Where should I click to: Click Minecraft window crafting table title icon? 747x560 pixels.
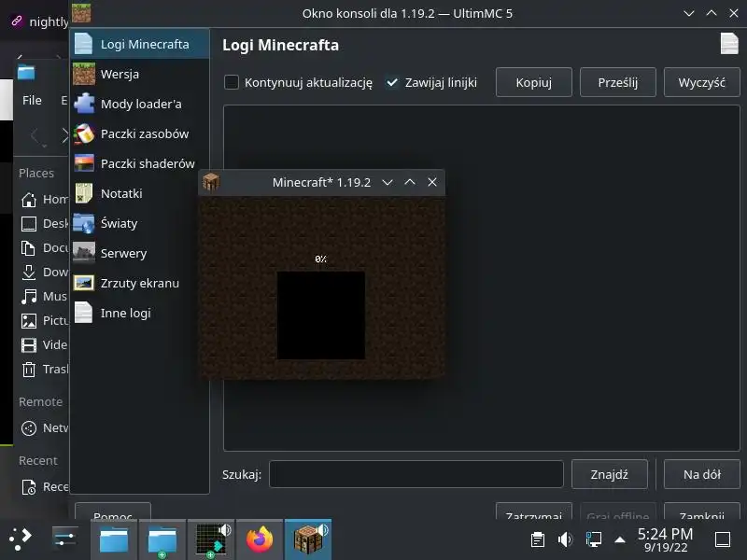(211, 182)
